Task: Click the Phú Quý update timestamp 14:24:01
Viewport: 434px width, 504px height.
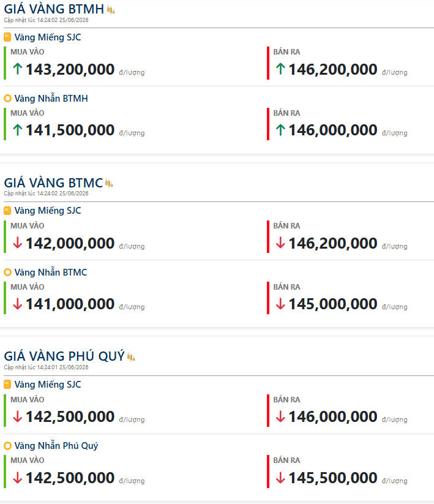Action: pos(47,367)
